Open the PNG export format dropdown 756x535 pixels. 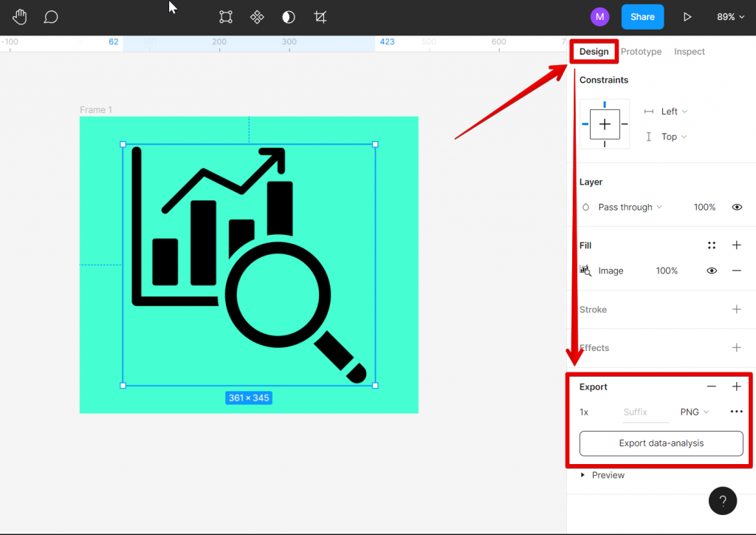pos(693,412)
